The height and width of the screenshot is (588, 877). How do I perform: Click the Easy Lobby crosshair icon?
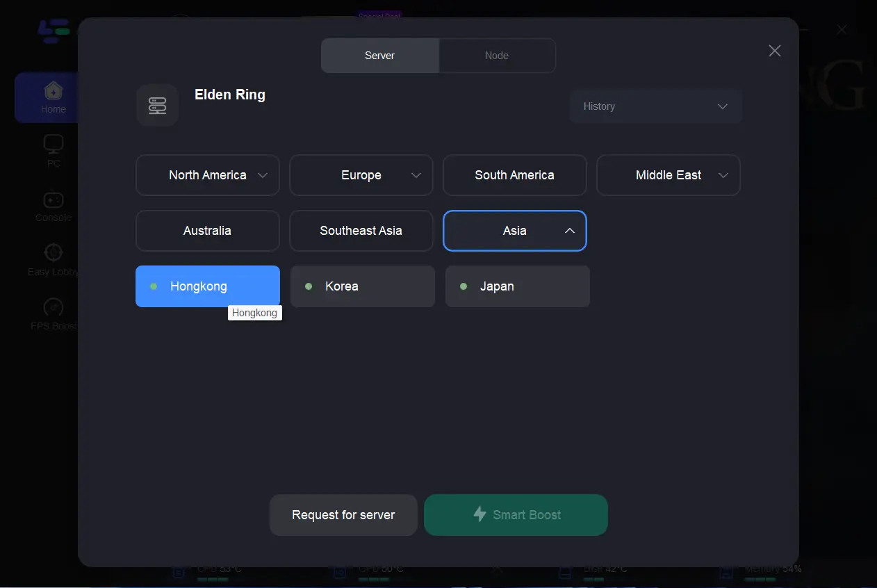53,252
